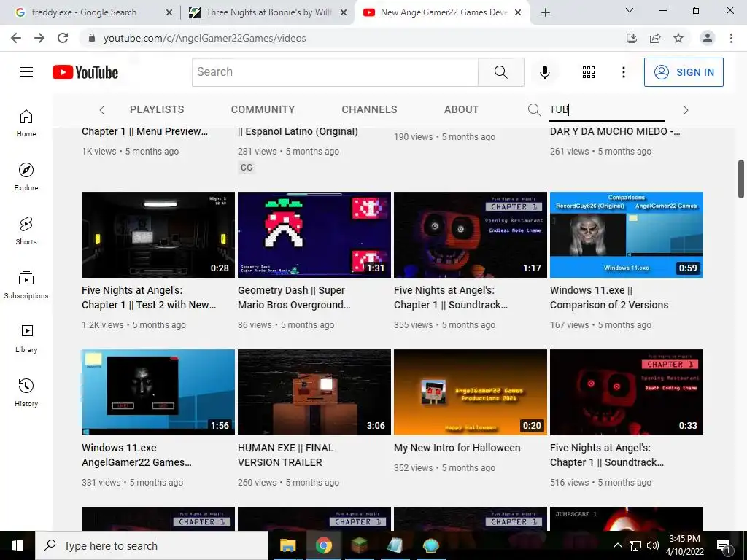Viewport: 747px width, 560px height.
Task: Open a new browser tab
Action: point(546,12)
